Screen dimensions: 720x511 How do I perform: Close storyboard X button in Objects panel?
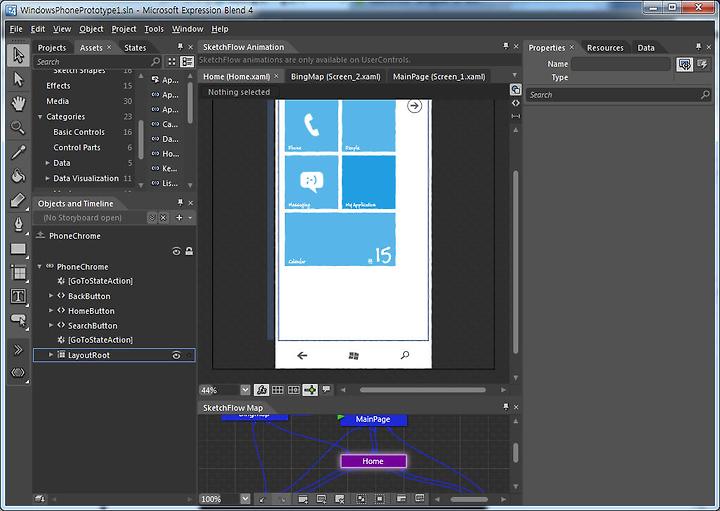(163, 218)
